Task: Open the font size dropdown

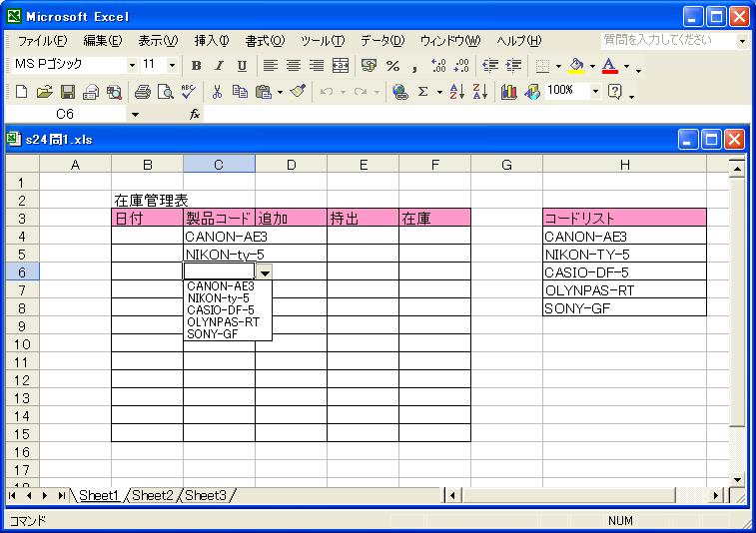Action: tap(172, 66)
